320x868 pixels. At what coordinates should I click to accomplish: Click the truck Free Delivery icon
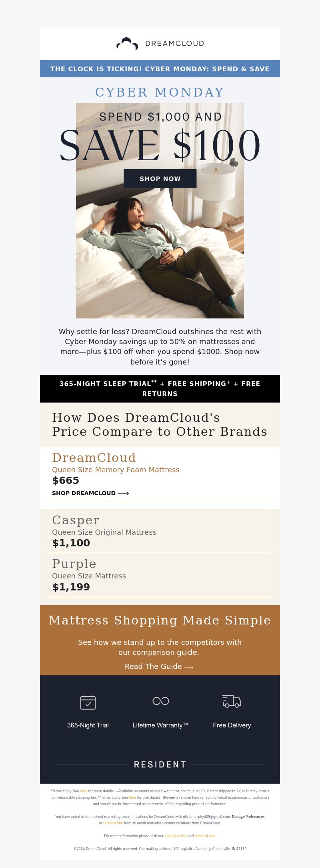[232, 701]
